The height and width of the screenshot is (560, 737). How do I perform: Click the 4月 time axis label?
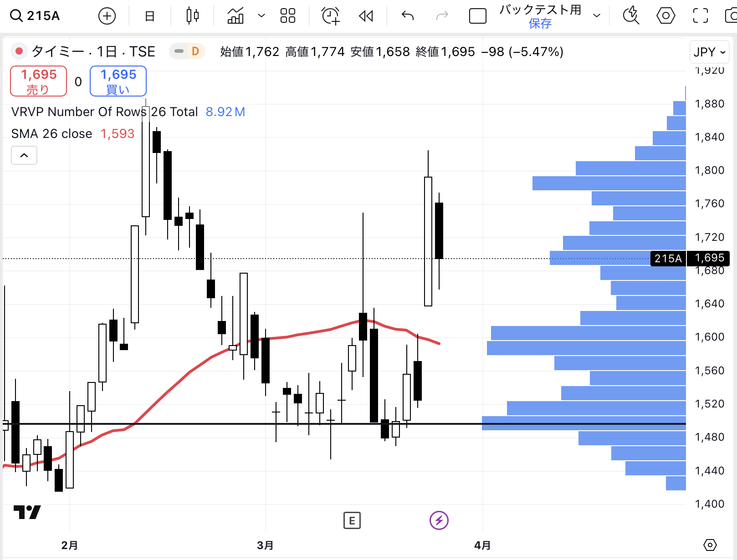482,545
